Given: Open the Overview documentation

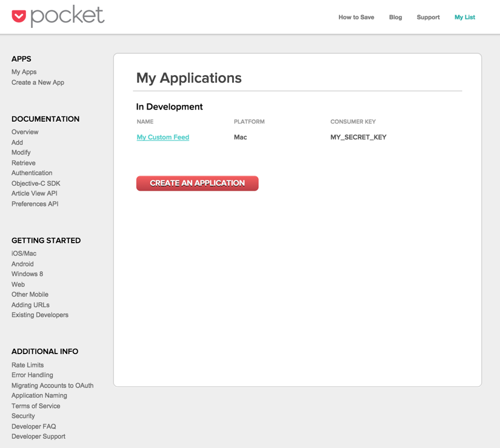Looking at the screenshot, I should [x=25, y=132].
